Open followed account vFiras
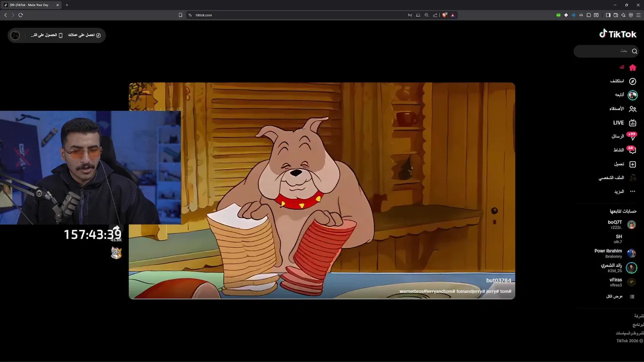This screenshot has width=644, height=362. pos(623,282)
